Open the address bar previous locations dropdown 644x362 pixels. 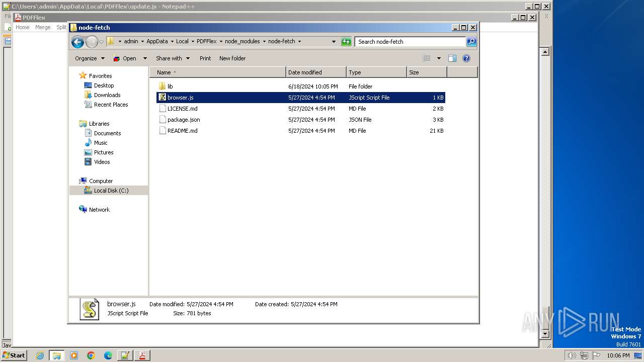click(334, 42)
